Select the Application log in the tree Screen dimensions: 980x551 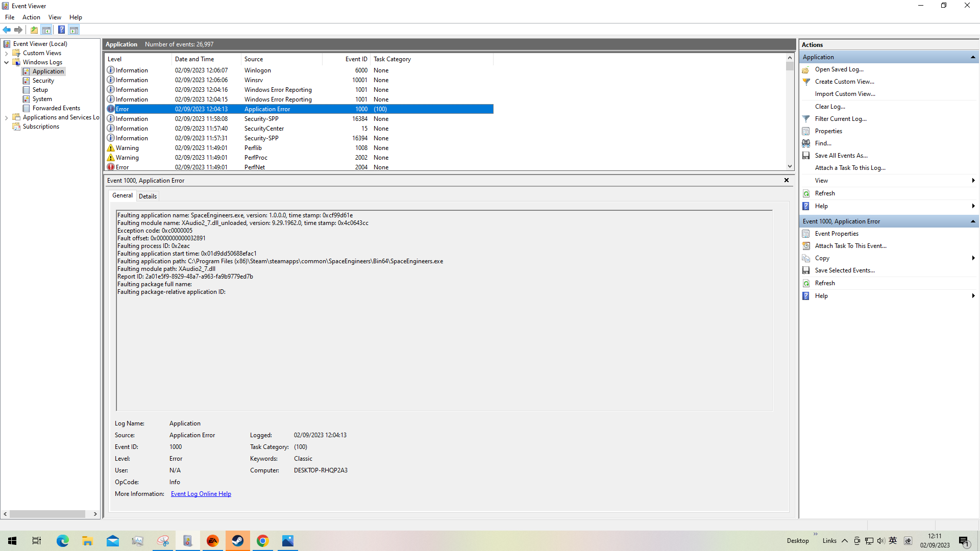pos(48,71)
